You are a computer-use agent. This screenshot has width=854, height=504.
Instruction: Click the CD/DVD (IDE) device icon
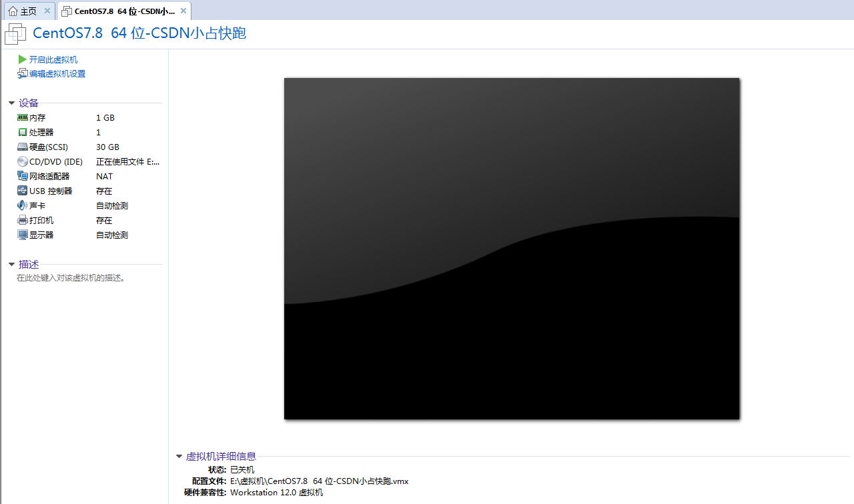(x=22, y=161)
